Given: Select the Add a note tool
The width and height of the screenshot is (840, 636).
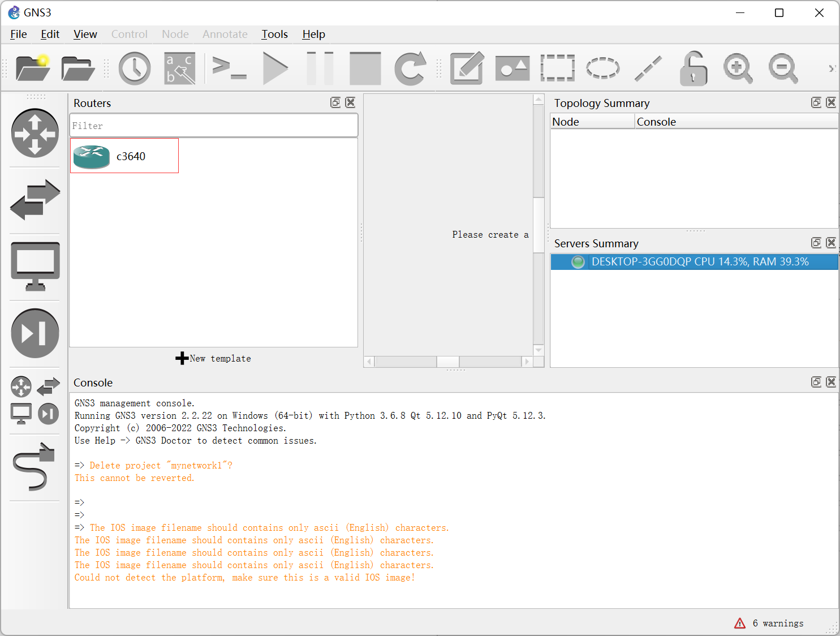Looking at the screenshot, I should pos(467,68).
